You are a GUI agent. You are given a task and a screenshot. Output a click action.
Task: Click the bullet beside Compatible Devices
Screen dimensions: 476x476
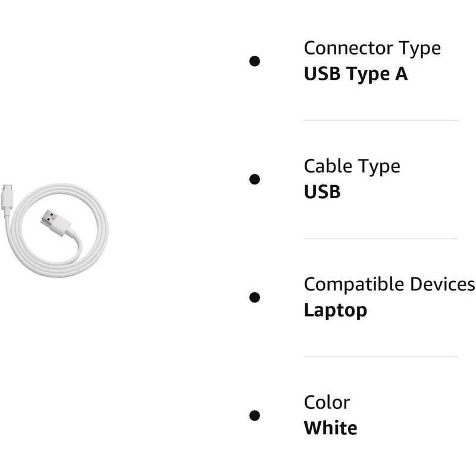pyautogui.click(x=255, y=297)
